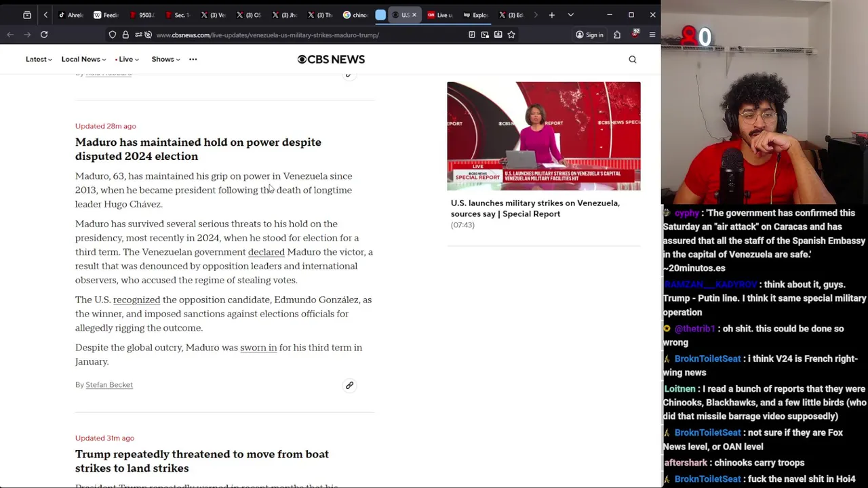Reload the current page
The image size is (868, 488).
point(44,35)
